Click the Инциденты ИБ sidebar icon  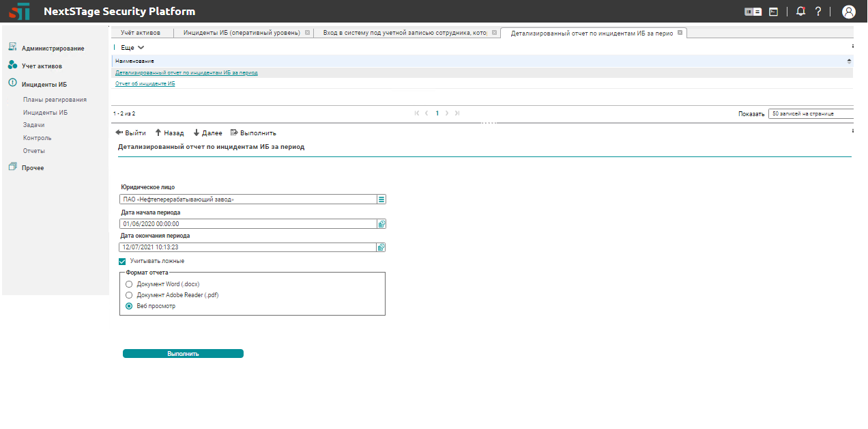click(12, 83)
